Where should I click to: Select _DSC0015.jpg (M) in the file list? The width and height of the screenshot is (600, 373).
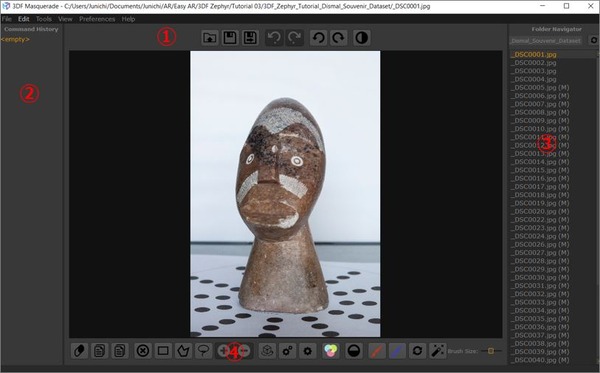(x=540, y=170)
